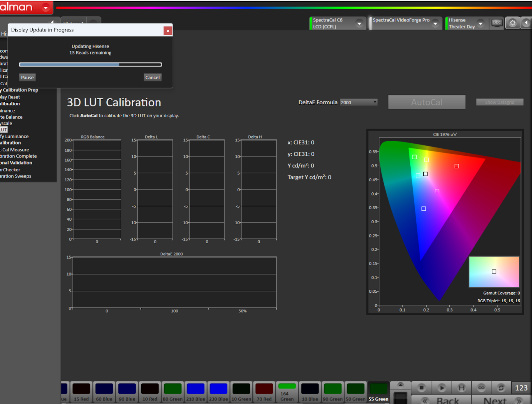Select Verify Luminance workflow step
The width and height of the screenshot is (532, 404).
tap(14, 136)
